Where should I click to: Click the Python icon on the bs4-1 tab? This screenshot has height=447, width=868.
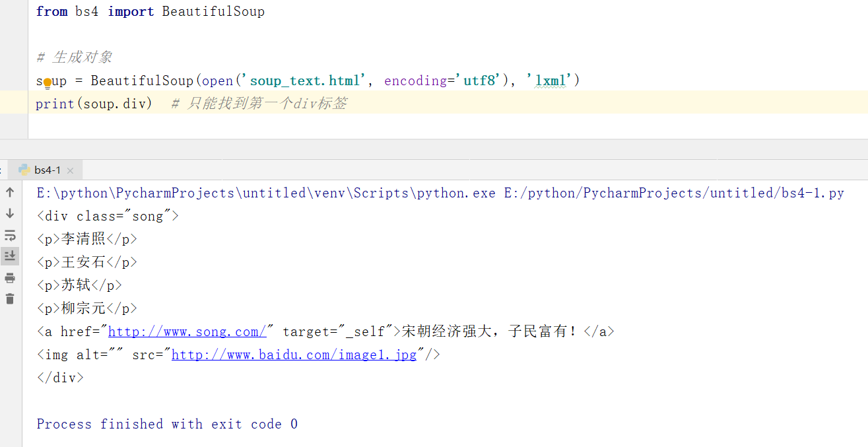coord(24,170)
